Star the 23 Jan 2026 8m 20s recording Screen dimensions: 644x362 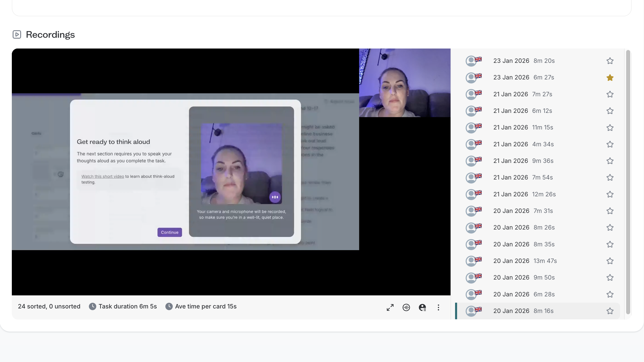point(610,61)
